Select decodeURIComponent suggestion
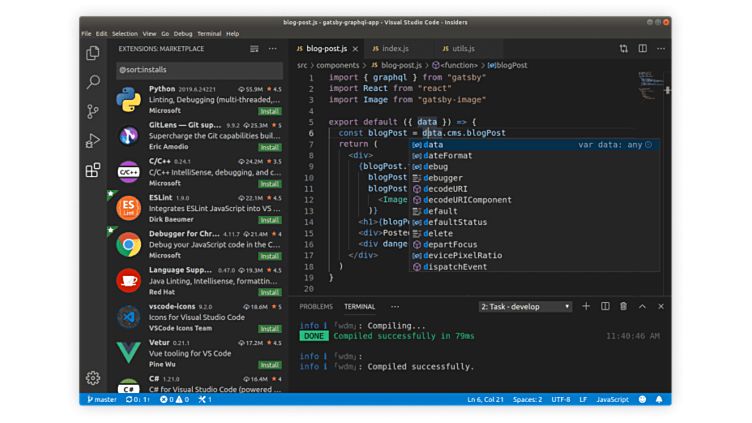This screenshot has height=423, width=752. [534, 200]
